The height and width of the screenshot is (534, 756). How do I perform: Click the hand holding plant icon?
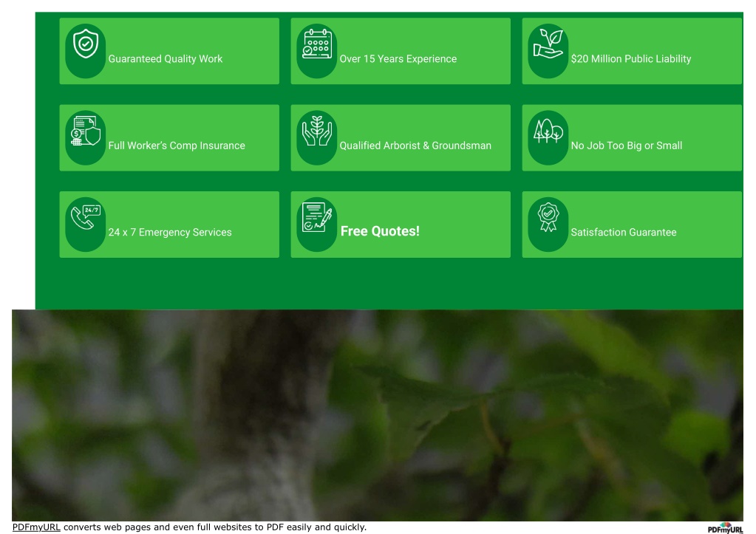tap(548, 44)
